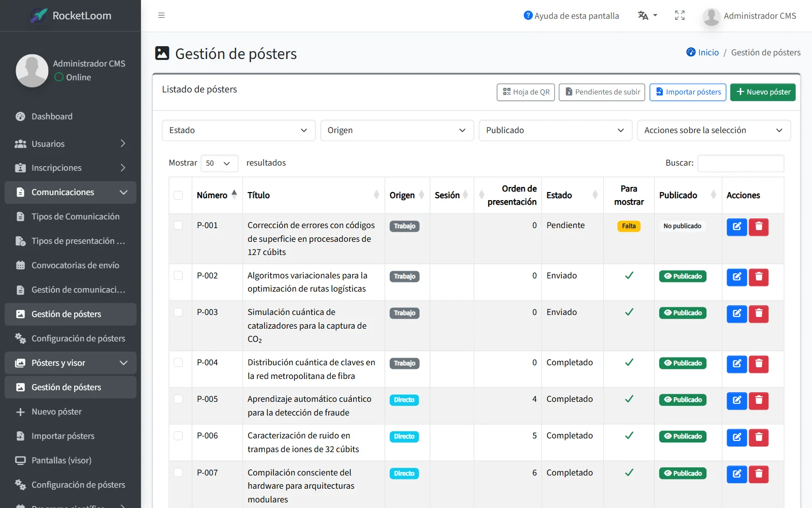This screenshot has height=508, width=812.
Task: Open Acciones sobre la selección dropdown
Action: (x=714, y=130)
